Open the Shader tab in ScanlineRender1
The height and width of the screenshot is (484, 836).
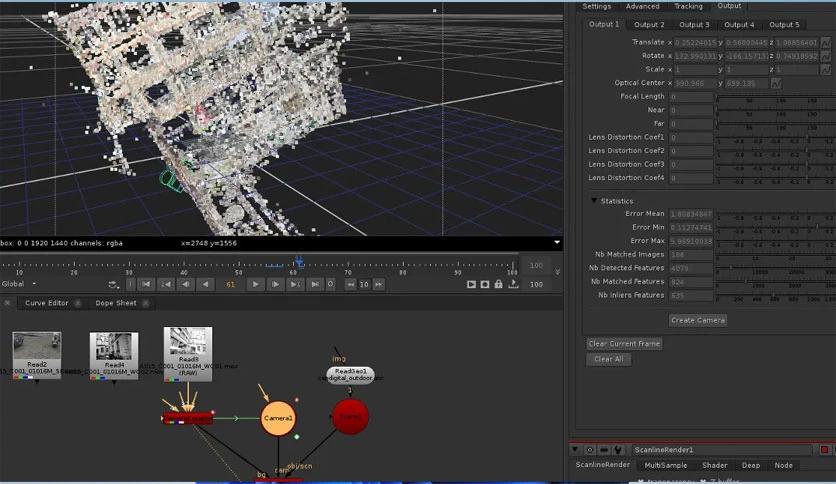(714, 465)
